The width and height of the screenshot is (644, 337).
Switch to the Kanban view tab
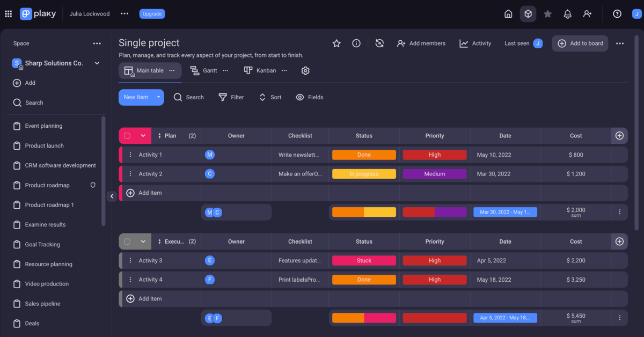(x=260, y=70)
